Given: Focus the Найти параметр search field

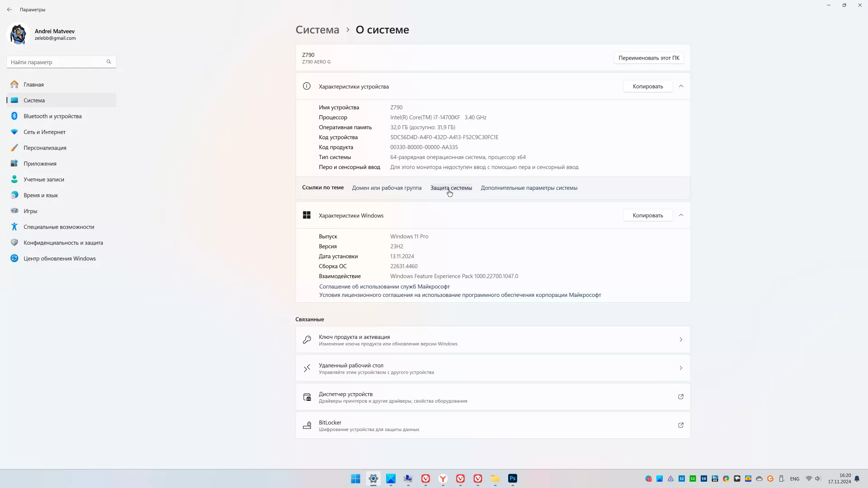Looking at the screenshot, I should click(61, 62).
